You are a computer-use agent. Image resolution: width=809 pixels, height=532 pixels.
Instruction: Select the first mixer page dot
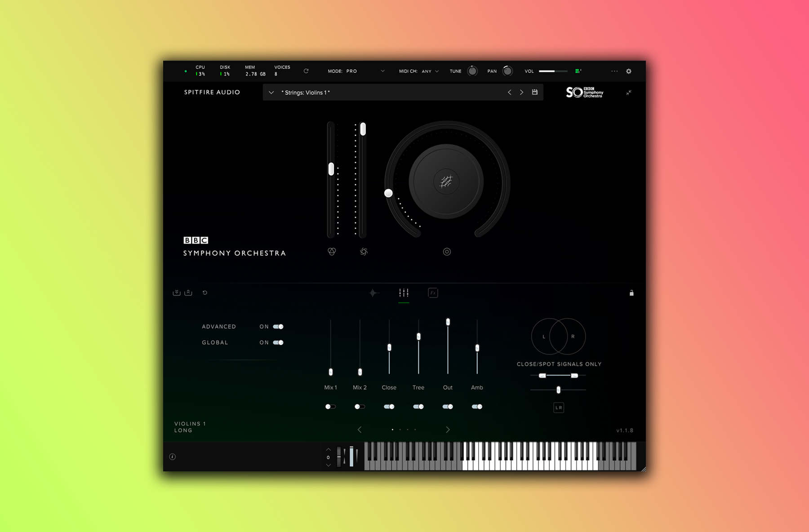(x=392, y=430)
